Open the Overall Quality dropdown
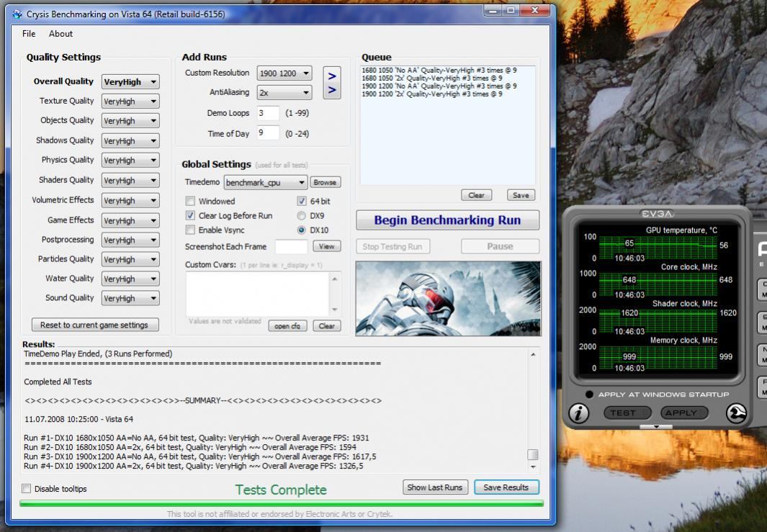This screenshot has width=767, height=532. (130, 81)
